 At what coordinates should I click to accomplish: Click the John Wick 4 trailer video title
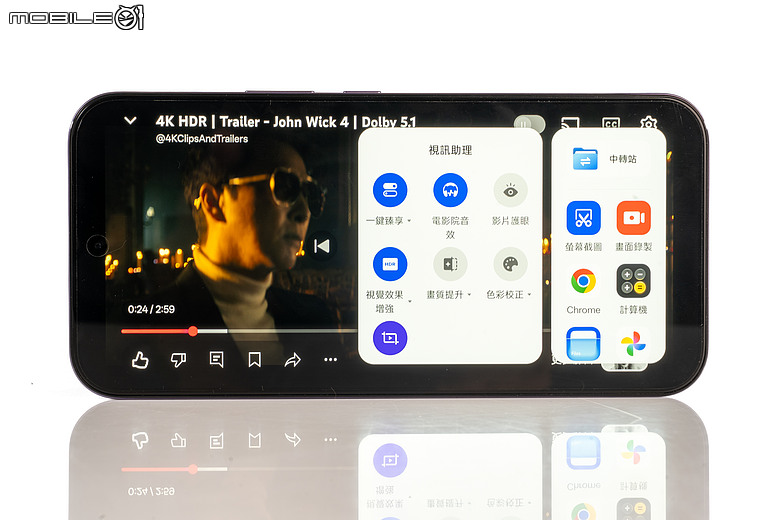286,122
